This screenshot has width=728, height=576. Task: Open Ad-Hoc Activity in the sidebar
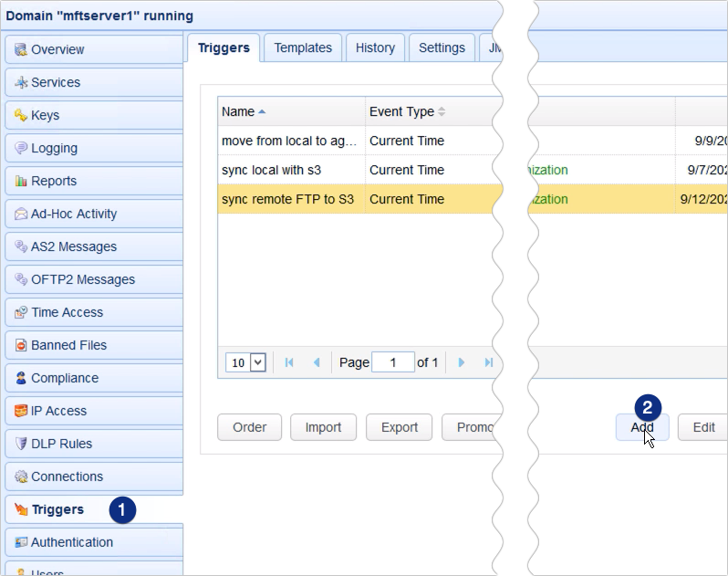pyautogui.click(x=94, y=214)
